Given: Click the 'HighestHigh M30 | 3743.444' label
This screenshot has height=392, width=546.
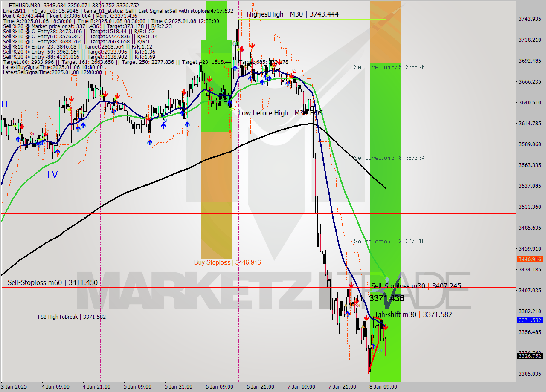Looking at the screenshot, I should (x=293, y=14).
